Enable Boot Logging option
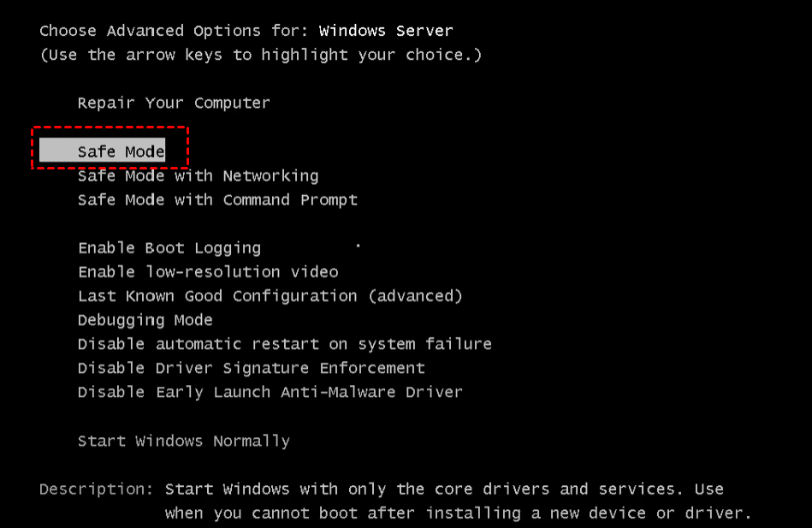Screen dimensions: 812x528 click(x=169, y=247)
